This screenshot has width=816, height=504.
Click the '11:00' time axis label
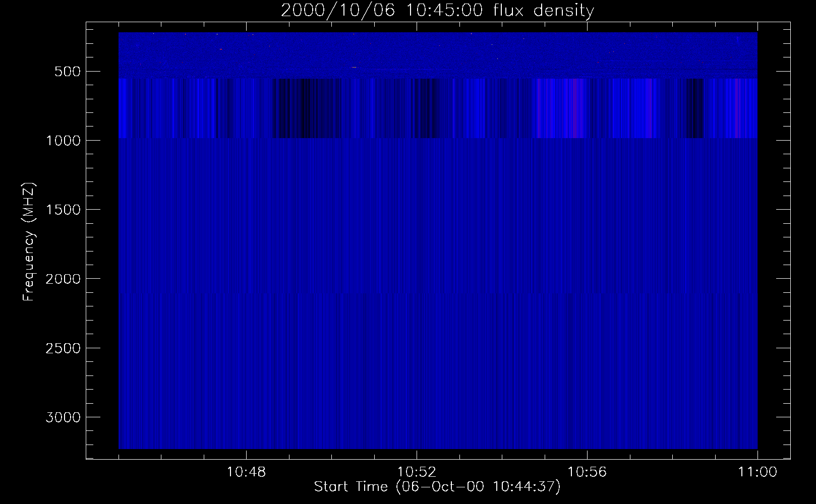coord(757,472)
